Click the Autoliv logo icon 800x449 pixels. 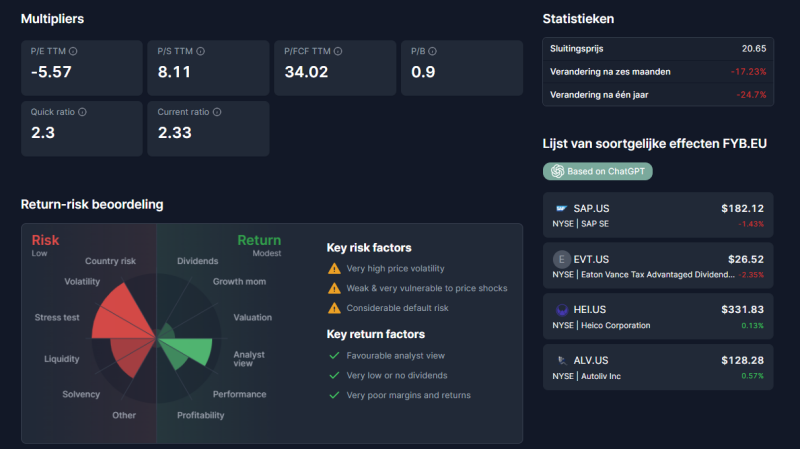tap(561, 360)
